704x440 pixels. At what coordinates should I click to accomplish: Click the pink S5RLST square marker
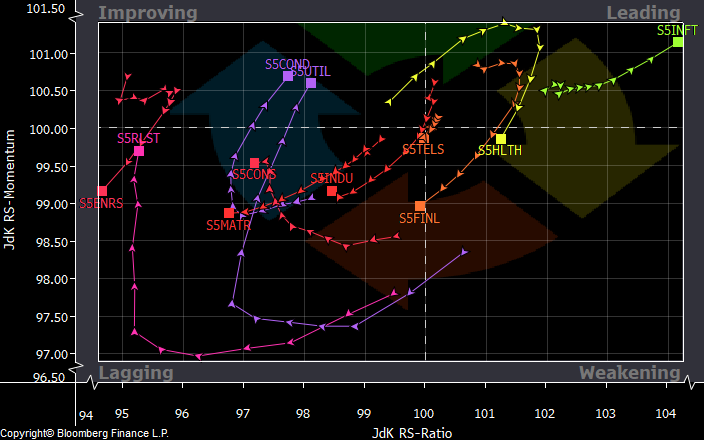tap(139, 151)
